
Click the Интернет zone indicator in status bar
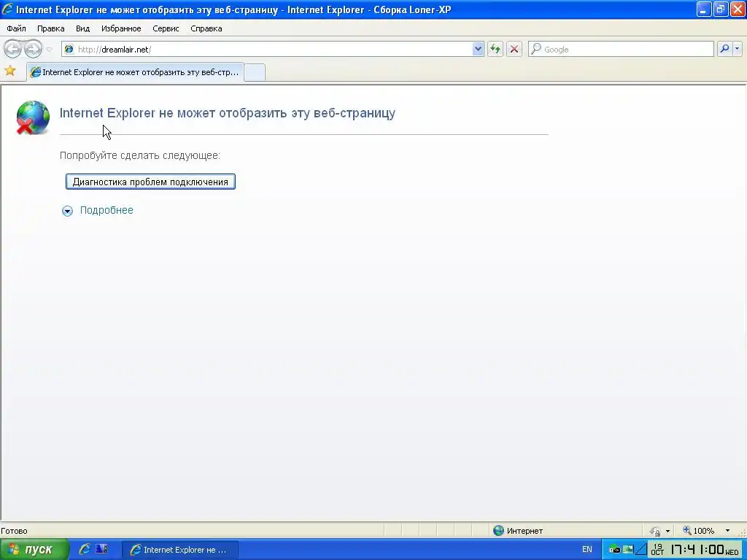pyautogui.click(x=519, y=531)
